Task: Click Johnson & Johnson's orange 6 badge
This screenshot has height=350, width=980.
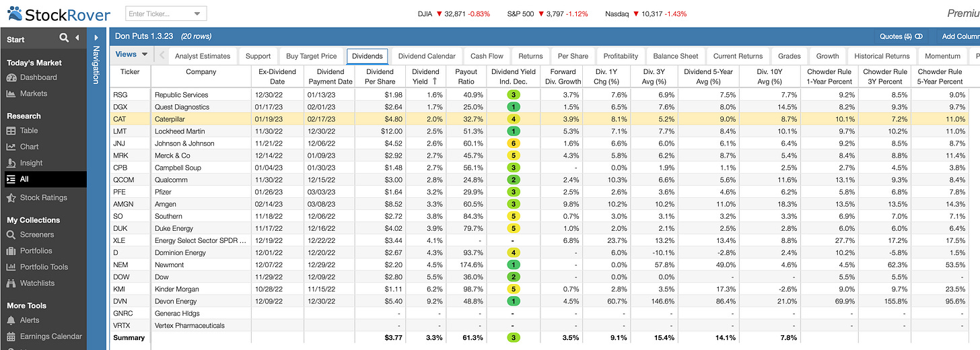Action: point(514,143)
